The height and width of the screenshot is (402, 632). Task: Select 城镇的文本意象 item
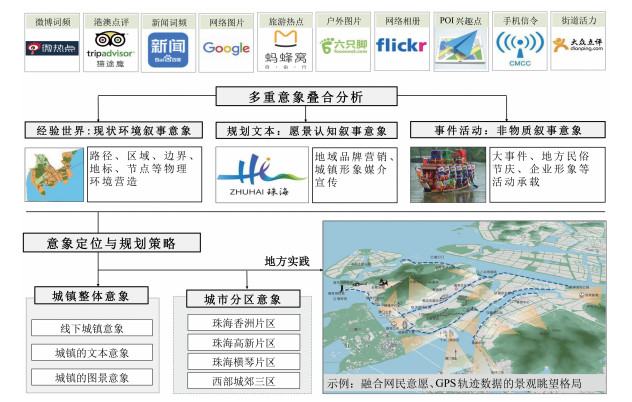91,353
